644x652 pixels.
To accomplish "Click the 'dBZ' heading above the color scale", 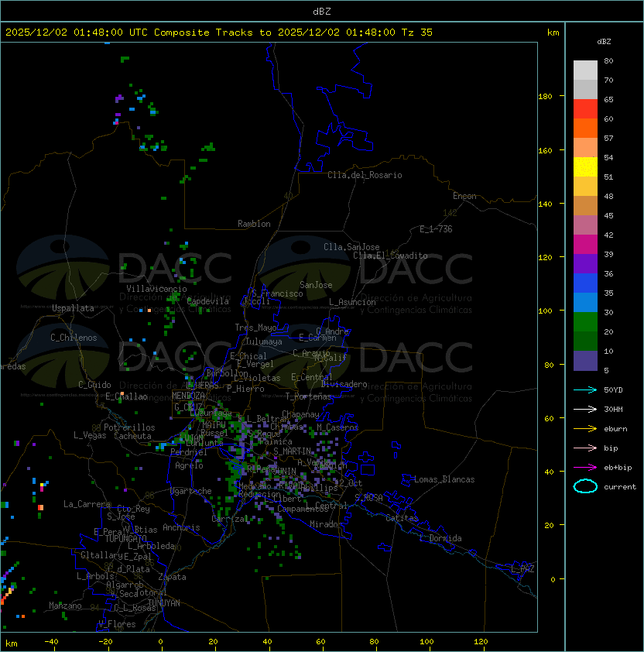I will [604, 42].
